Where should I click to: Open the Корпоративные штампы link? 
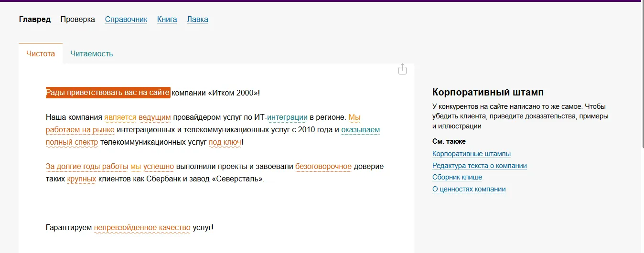(x=472, y=154)
